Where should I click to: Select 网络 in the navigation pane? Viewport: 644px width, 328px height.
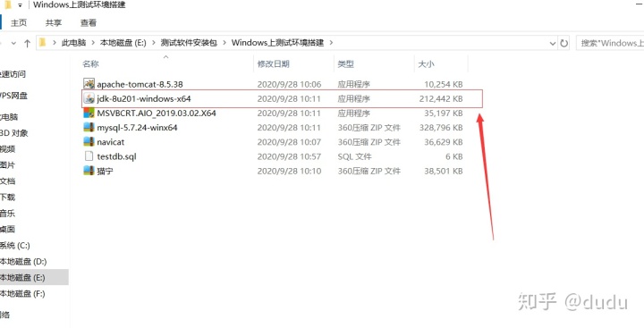5,315
